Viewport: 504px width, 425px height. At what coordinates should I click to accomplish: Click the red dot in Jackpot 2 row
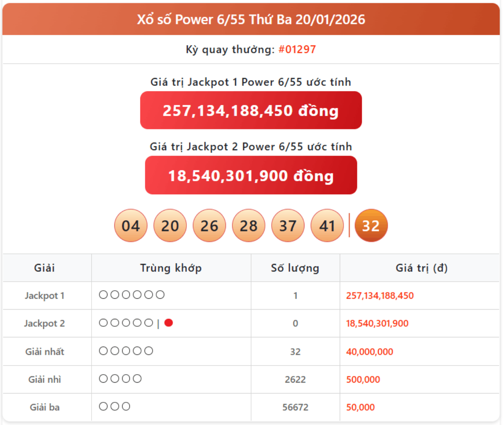(169, 323)
